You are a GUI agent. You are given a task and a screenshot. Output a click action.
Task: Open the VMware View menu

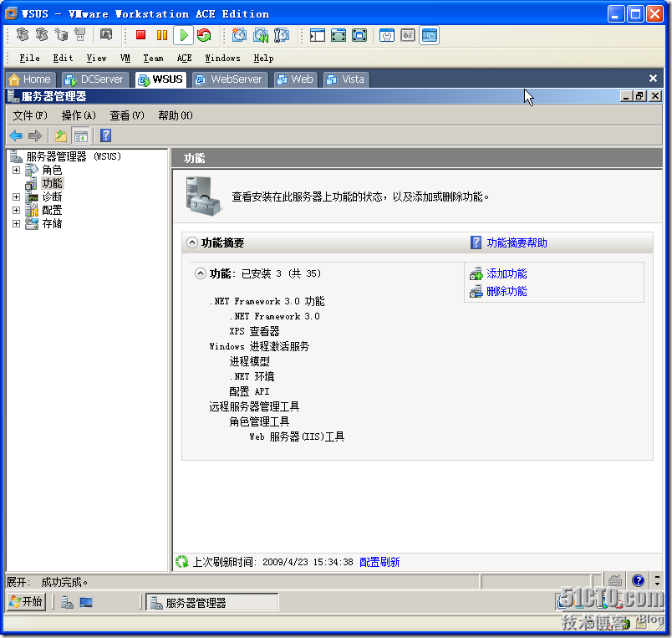pyautogui.click(x=96, y=58)
